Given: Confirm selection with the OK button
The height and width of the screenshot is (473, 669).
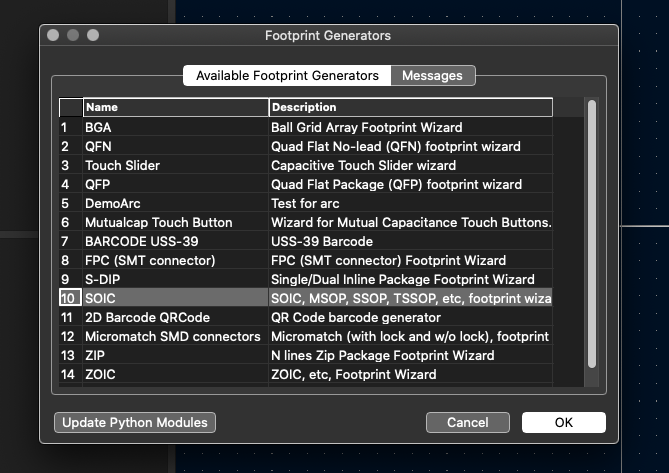Looking at the screenshot, I should pos(563,422).
